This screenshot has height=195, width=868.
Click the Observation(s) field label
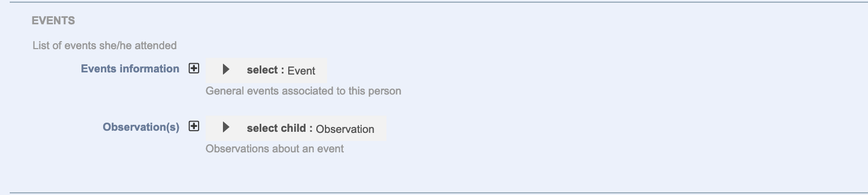pyautogui.click(x=141, y=127)
